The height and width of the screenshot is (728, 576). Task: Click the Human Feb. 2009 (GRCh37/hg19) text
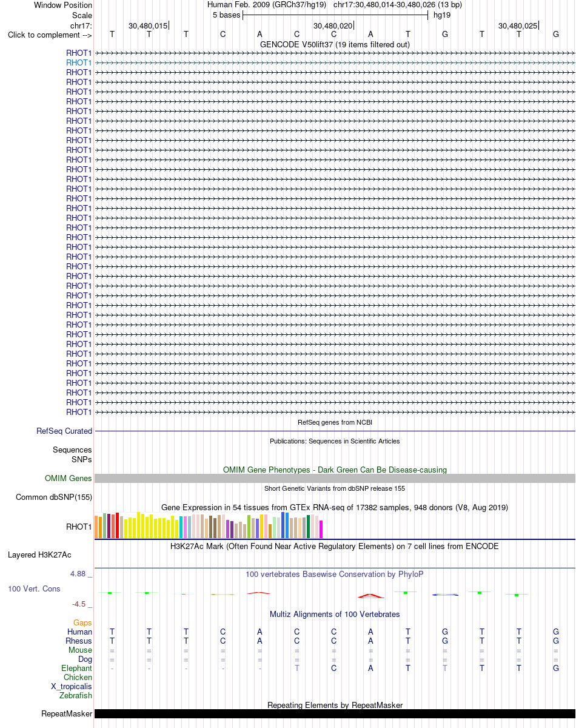pyautogui.click(x=267, y=5)
